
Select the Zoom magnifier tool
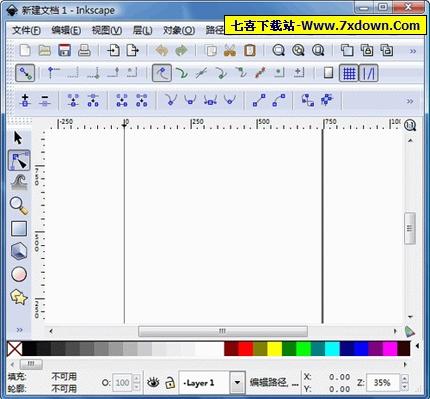[19, 206]
